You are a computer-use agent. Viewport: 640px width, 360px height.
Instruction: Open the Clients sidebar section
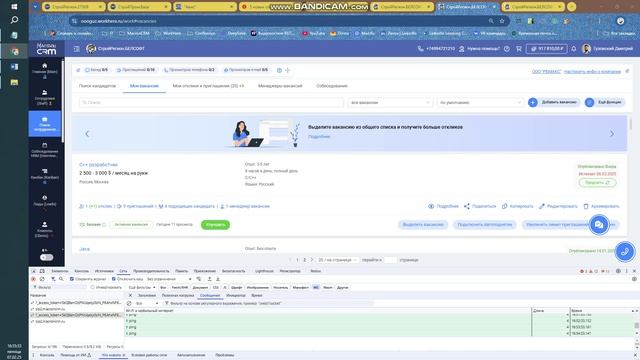[45, 229]
